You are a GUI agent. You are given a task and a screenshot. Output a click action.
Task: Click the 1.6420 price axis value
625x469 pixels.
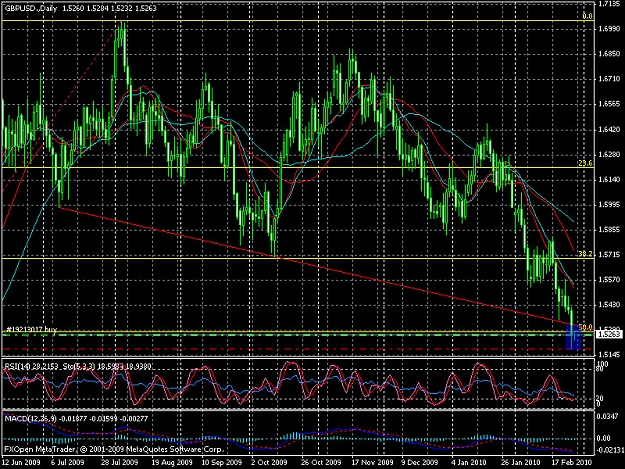tap(609, 130)
